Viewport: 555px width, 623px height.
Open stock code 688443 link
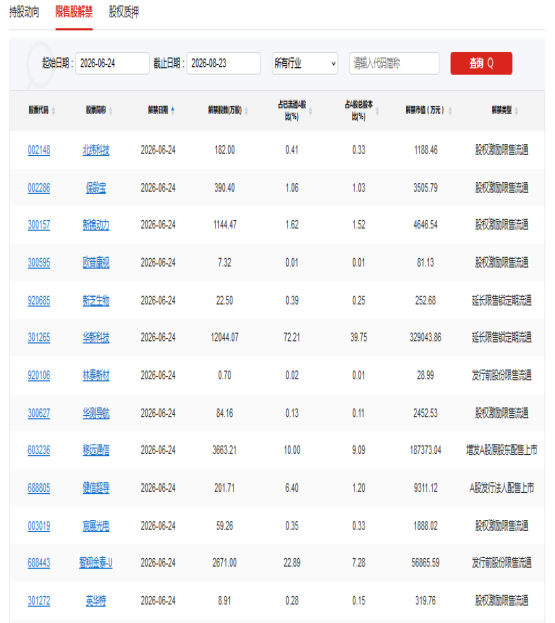point(39,563)
